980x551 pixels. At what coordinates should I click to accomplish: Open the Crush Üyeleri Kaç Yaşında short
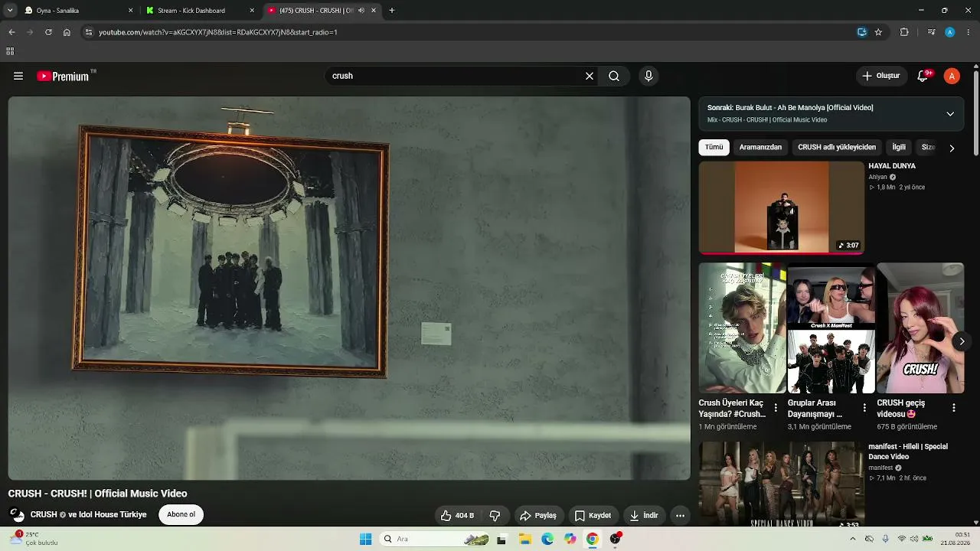[742, 328]
